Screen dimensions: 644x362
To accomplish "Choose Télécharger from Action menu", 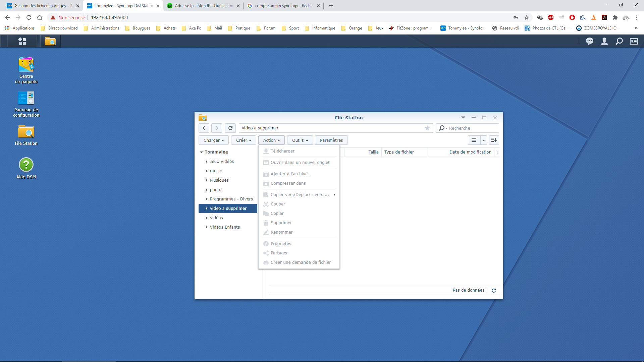I will click(x=299, y=151).
